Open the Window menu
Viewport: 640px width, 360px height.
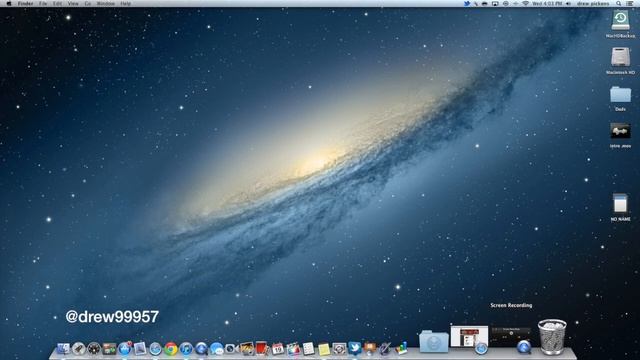click(x=106, y=3)
